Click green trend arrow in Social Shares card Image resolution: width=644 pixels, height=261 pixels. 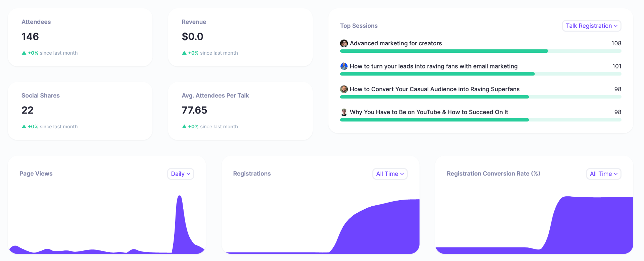[x=24, y=127]
